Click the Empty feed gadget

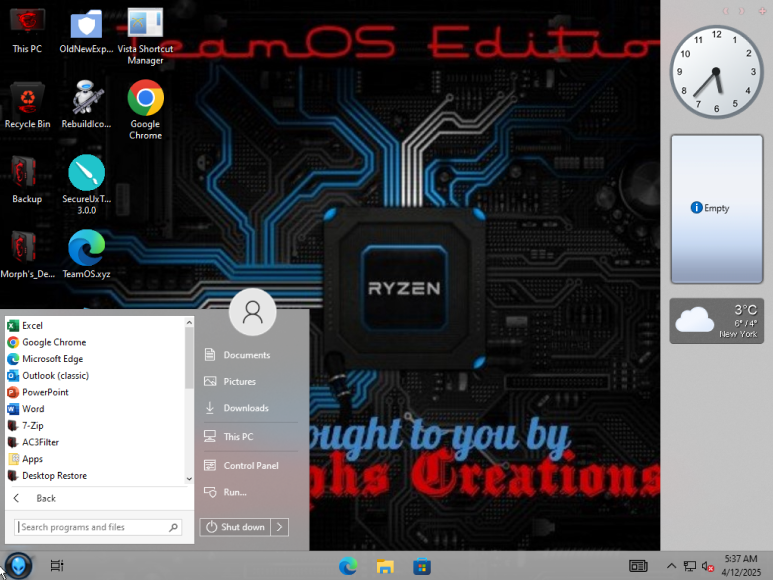pos(717,209)
